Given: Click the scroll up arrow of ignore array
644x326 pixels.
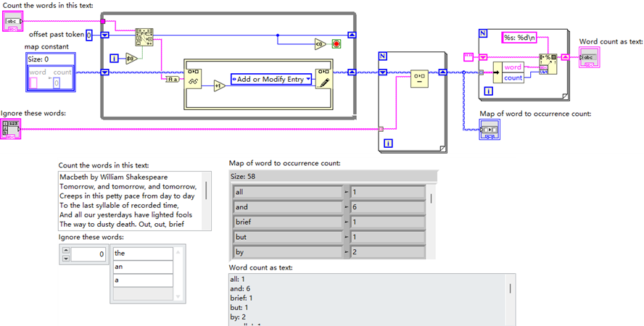Looking at the screenshot, I should (x=178, y=252).
